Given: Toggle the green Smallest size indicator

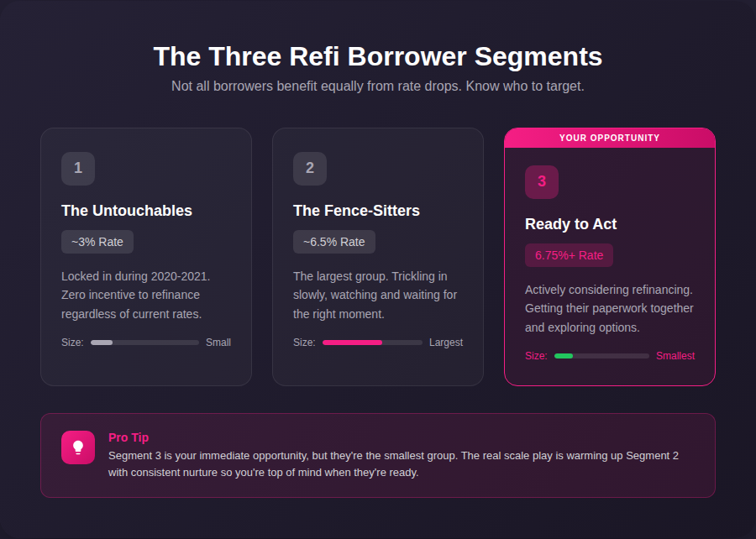Looking at the screenshot, I should pos(564,356).
